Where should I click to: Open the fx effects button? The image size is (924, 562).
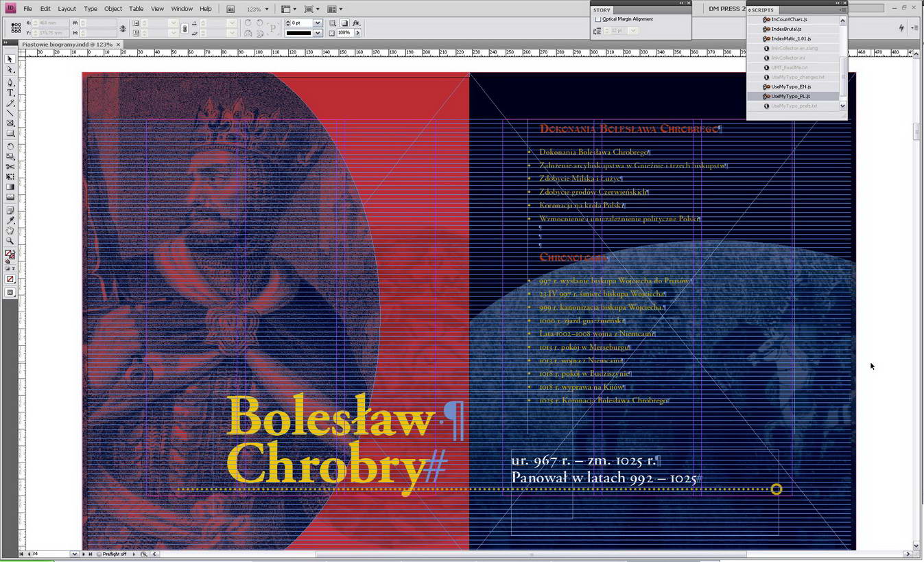(x=356, y=23)
